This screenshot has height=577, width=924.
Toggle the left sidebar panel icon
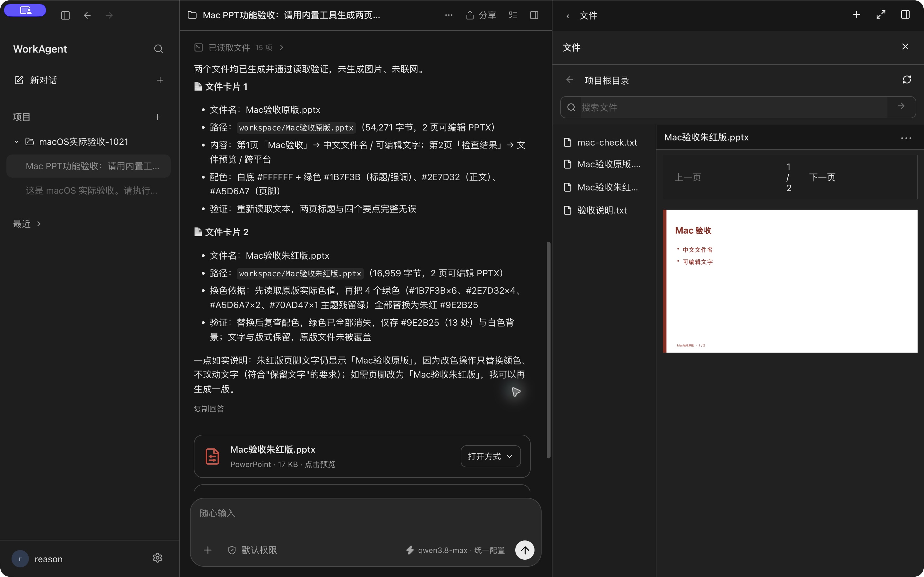point(65,15)
